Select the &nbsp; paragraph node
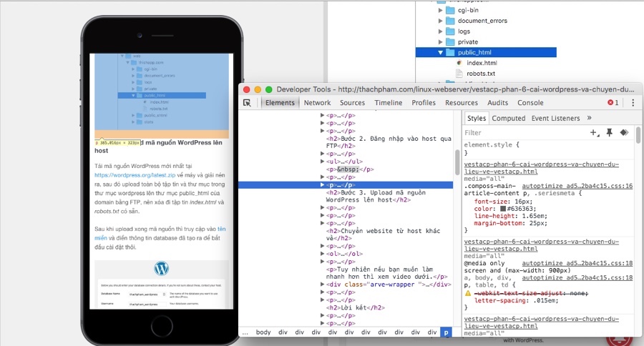 click(x=350, y=169)
